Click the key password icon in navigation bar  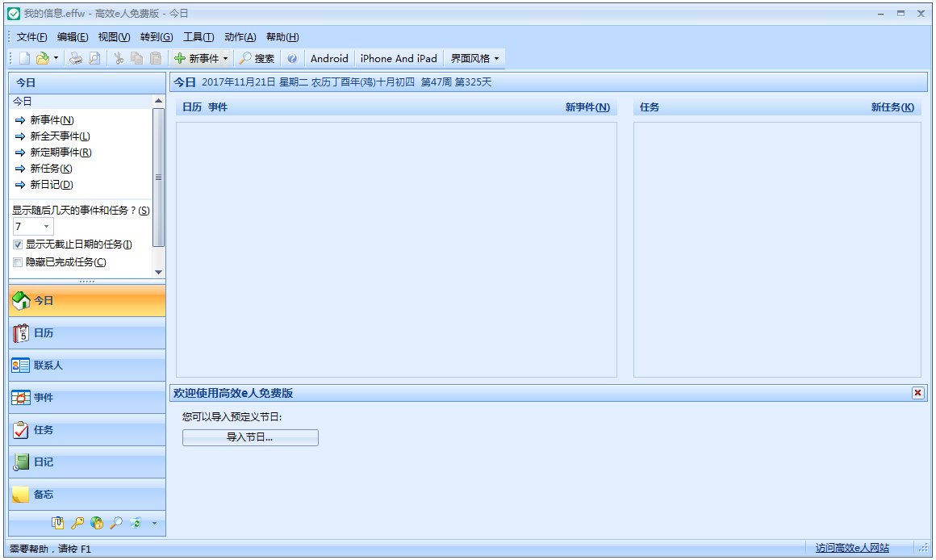click(x=77, y=523)
